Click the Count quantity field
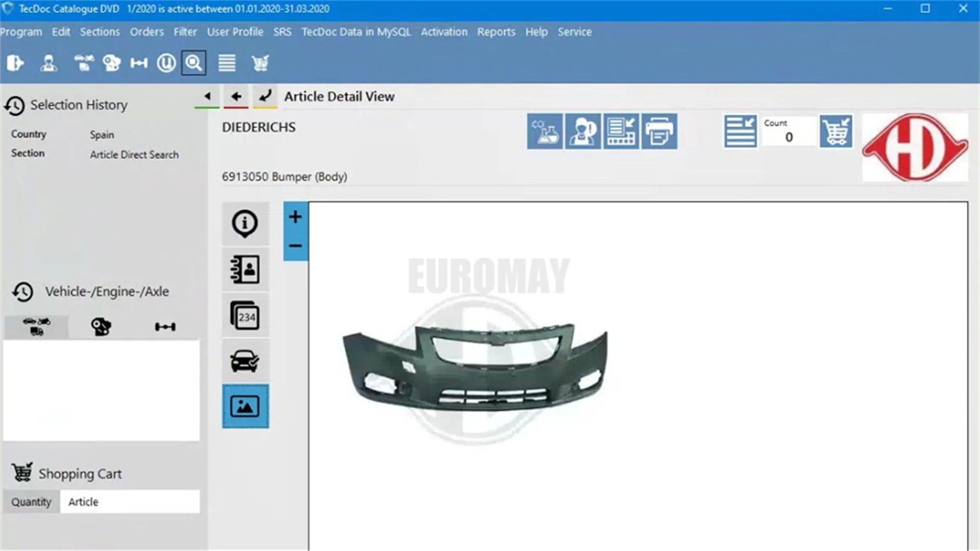980x551 pixels. point(789,132)
